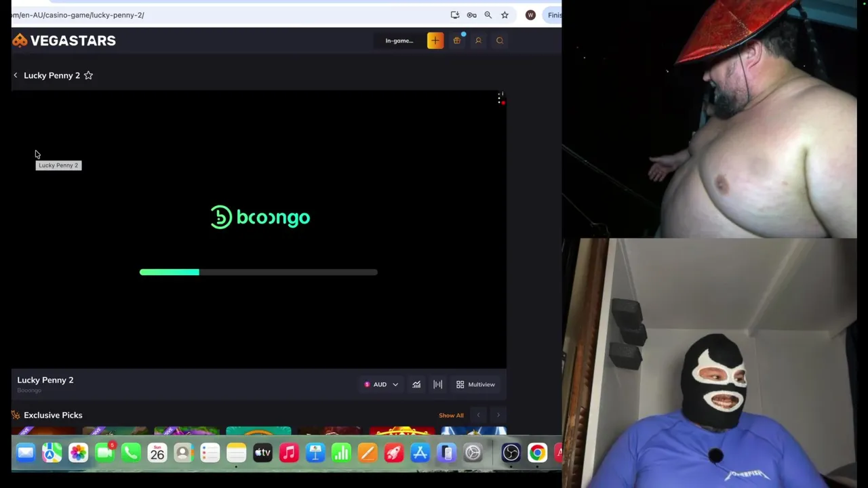Click the zoom magnifier icon in address bar
This screenshot has height=488, width=868.
click(x=488, y=15)
